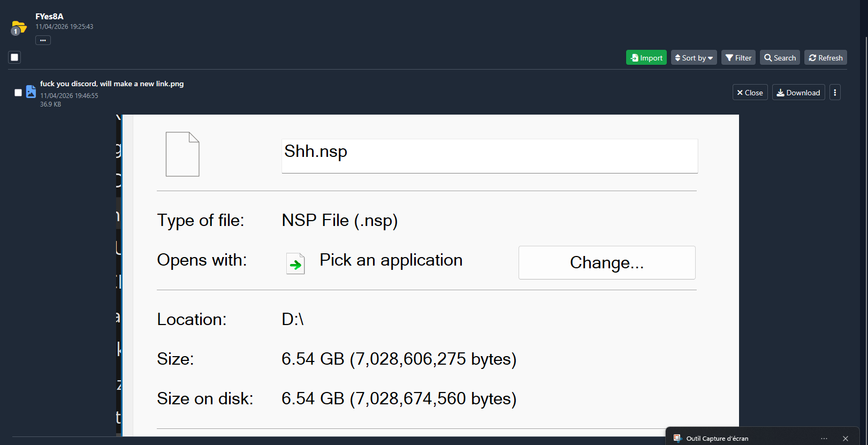Check the box next to the PNG file
Screen dimensions: 868x445
click(18, 93)
